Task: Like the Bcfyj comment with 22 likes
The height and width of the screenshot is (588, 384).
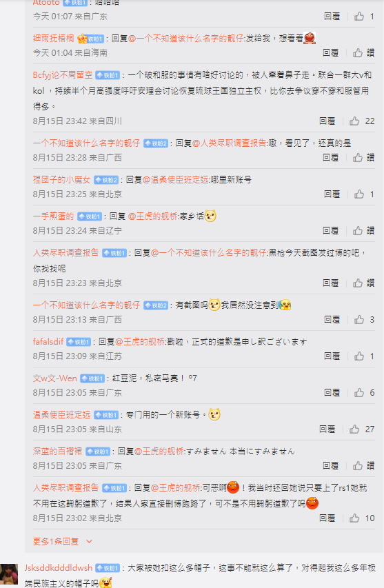Action: pos(354,121)
